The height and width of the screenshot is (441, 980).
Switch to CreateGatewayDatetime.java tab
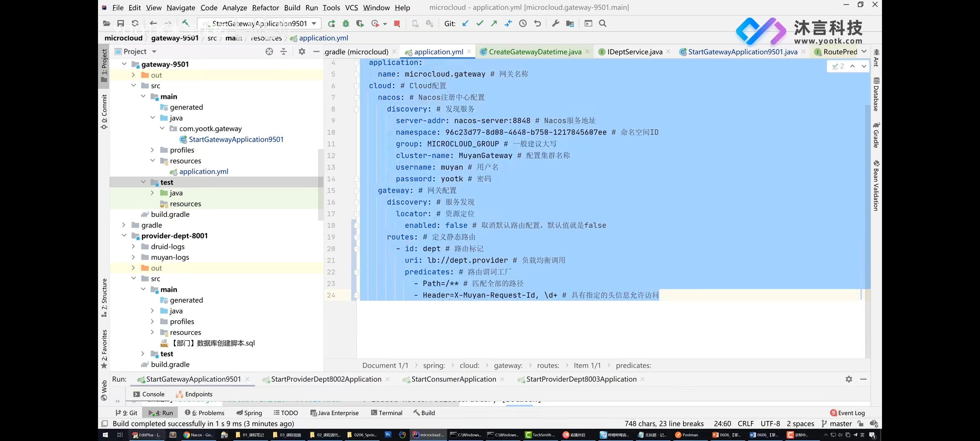click(x=535, y=51)
